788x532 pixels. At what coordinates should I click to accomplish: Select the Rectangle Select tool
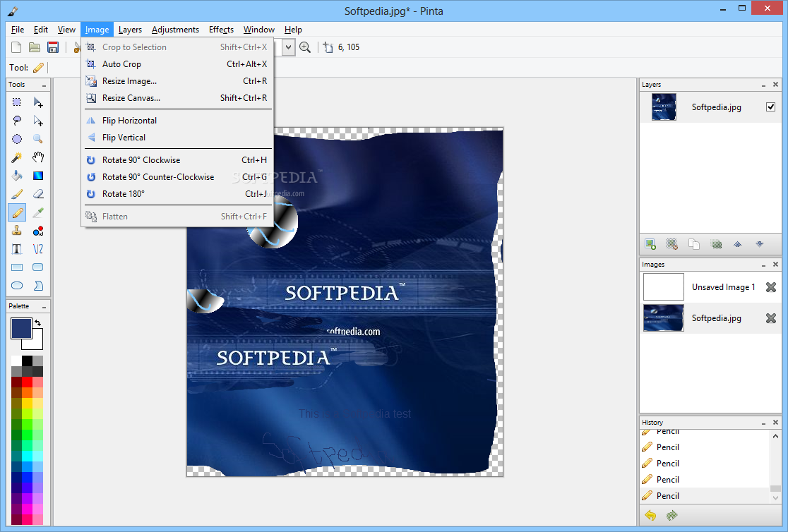click(x=16, y=102)
